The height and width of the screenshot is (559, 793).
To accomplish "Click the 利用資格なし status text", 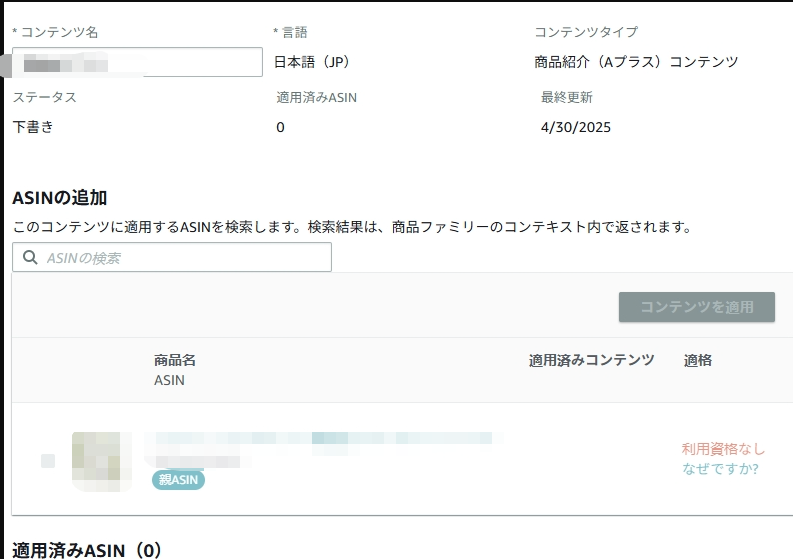I will [x=723, y=449].
